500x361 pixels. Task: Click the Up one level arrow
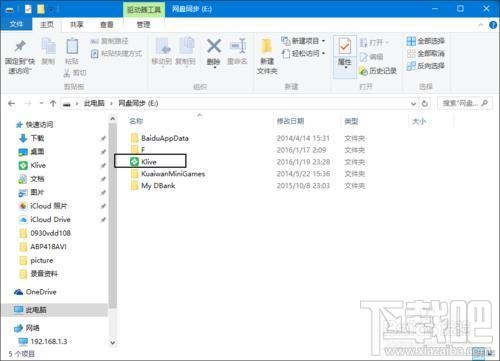[53, 104]
